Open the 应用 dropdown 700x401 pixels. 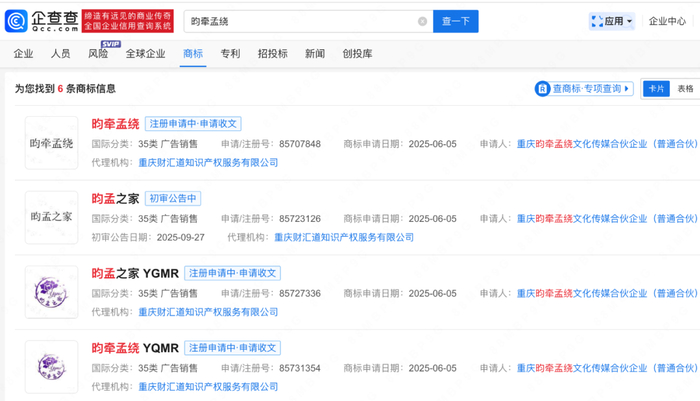pos(612,21)
